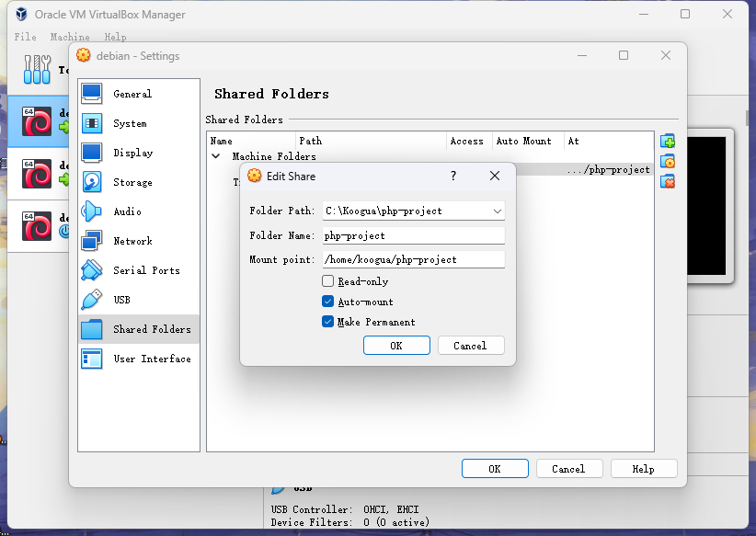The width and height of the screenshot is (756, 536).
Task: Click the add shared folder icon
Action: point(668,142)
